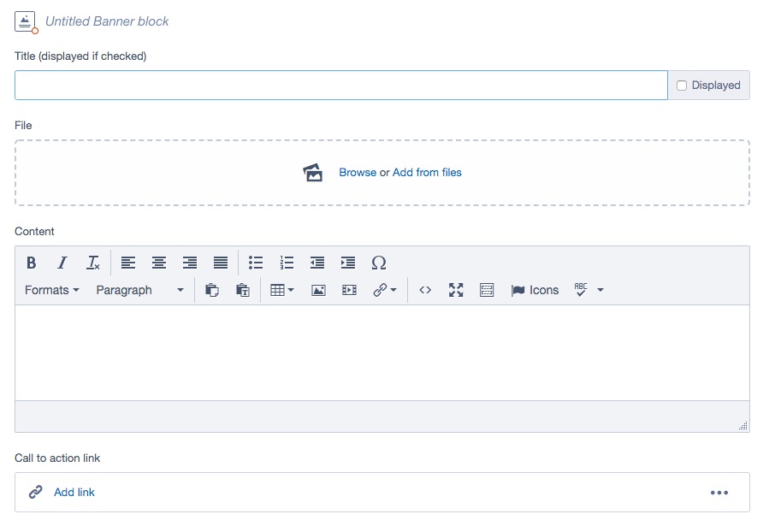Click the Title input field
Image resolution: width=769 pixels, height=532 pixels.
point(340,86)
